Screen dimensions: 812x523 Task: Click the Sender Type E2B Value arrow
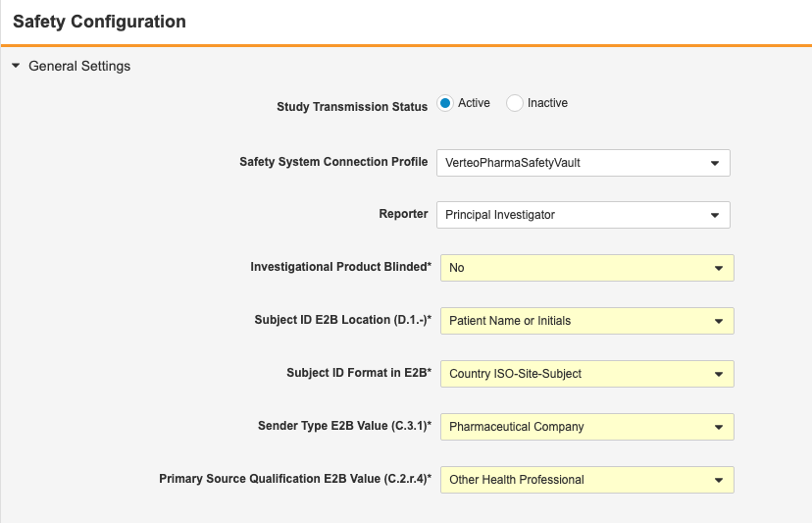tap(719, 427)
